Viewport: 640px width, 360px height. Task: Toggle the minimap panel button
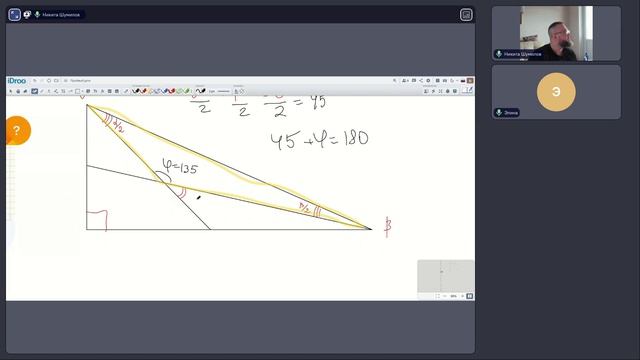click(469, 296)
